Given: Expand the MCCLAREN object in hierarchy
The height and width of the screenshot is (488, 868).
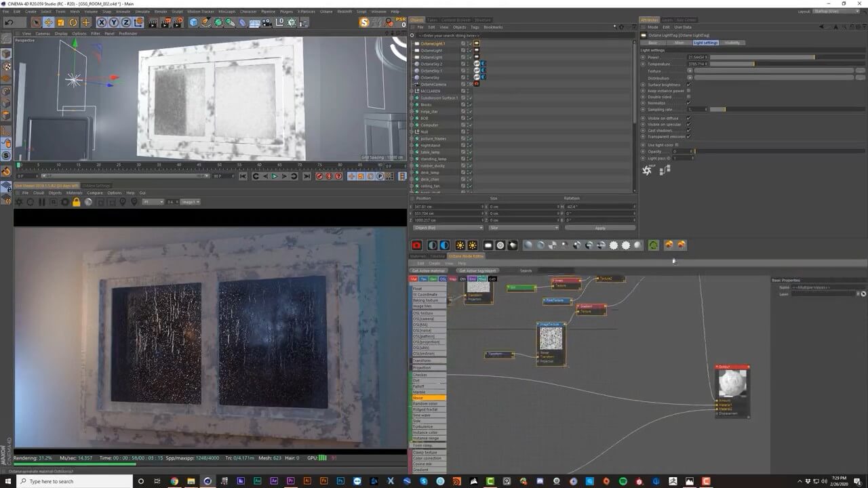Looking at the screenshot, I should coord(412,91).
